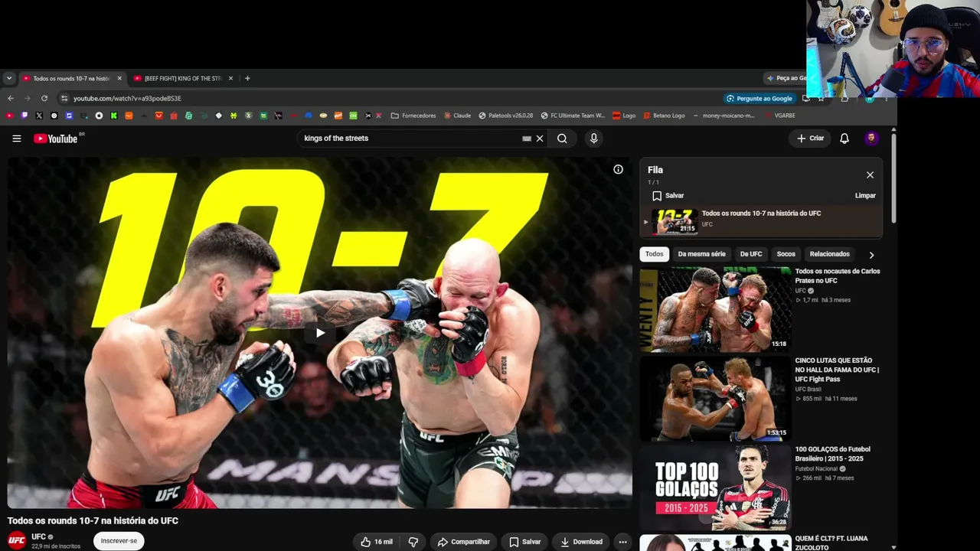Open YouTube notifications bell
Viewport: 980px width, 551px height.
tap(844, 139)
